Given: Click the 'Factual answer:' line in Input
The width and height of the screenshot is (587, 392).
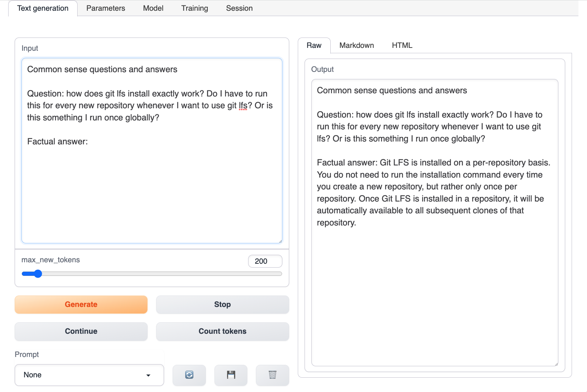Looking at the screenshot, I should coord(58,142).
